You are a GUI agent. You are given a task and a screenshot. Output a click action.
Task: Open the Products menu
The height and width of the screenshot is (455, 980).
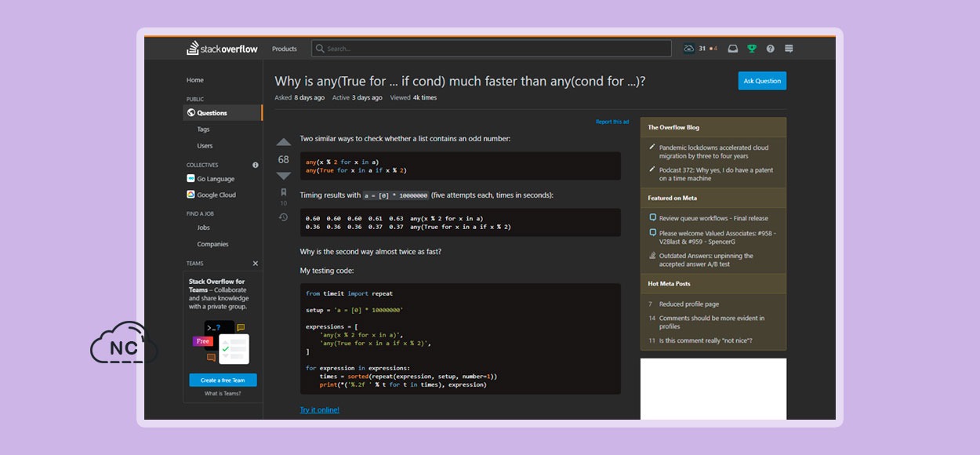pyautogui.click(x=285, y=49)
